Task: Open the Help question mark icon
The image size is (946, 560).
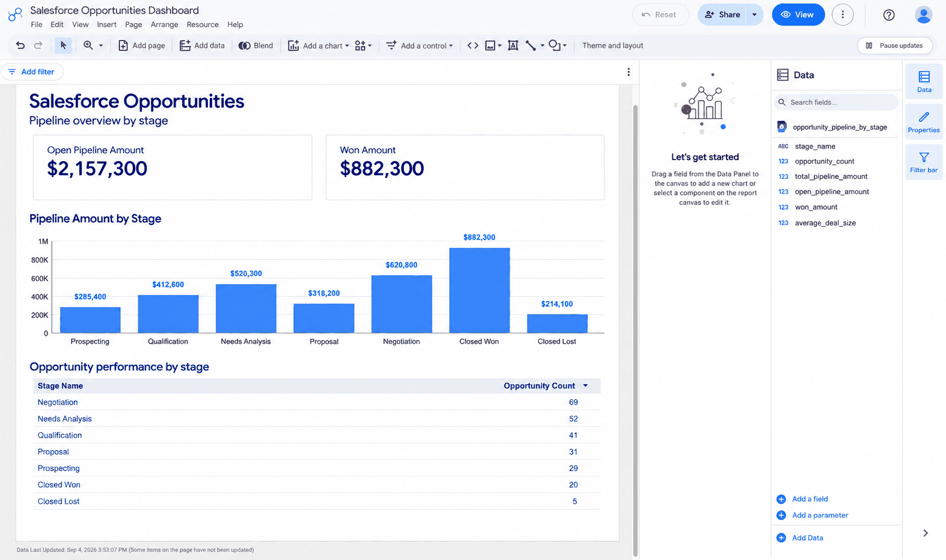Action: click(x=889, y=15)
